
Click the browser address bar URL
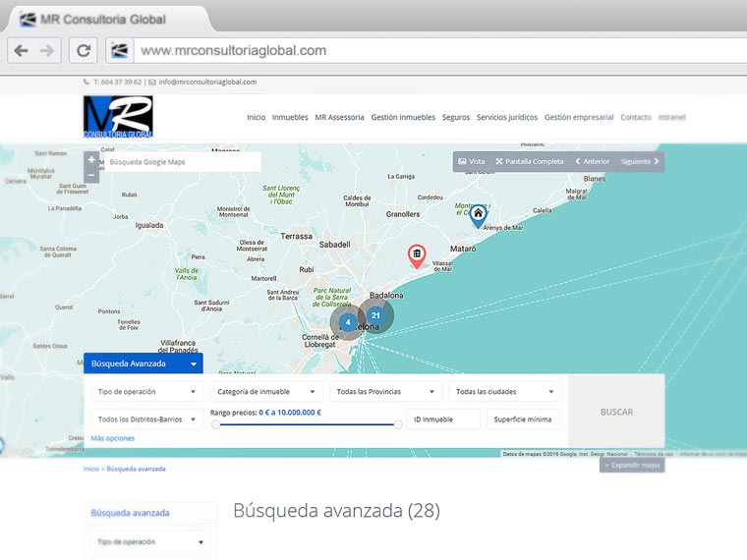pos(234,50)
